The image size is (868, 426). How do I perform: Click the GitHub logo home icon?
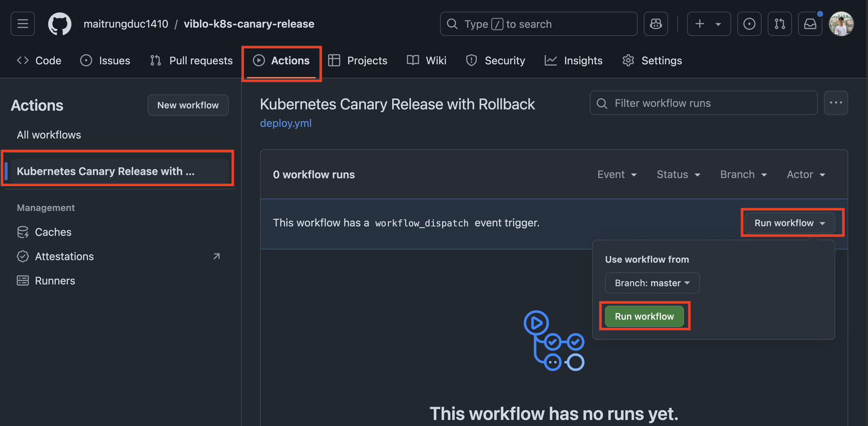(59, 24)
